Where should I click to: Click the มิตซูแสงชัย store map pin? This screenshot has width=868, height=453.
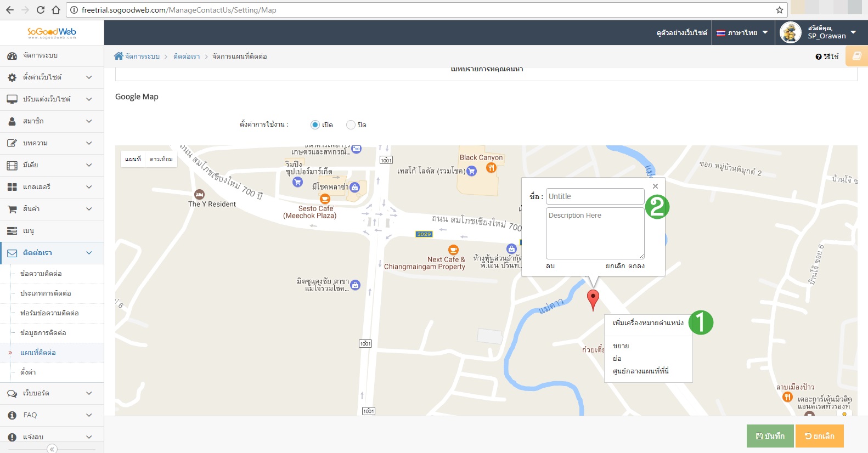356,285
